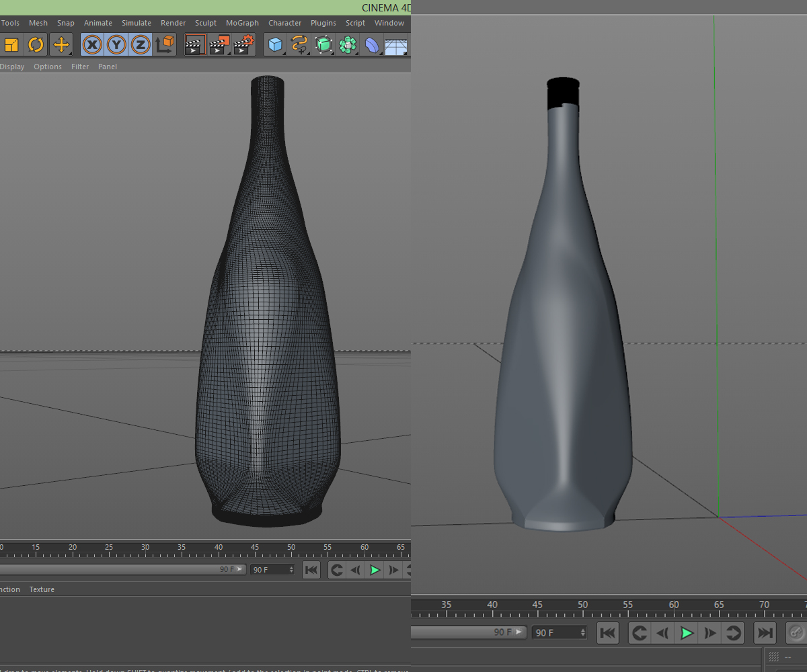This screenshot has width=807, height=672.
Task: Open the subdivision surface generator palette
Action: pyautogui.click(x=324, y=45)
